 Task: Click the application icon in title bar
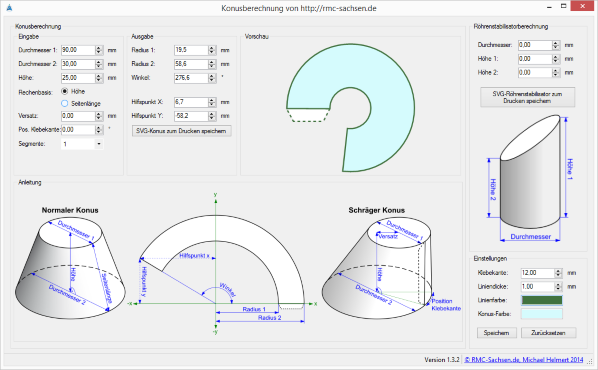[9, 8]
